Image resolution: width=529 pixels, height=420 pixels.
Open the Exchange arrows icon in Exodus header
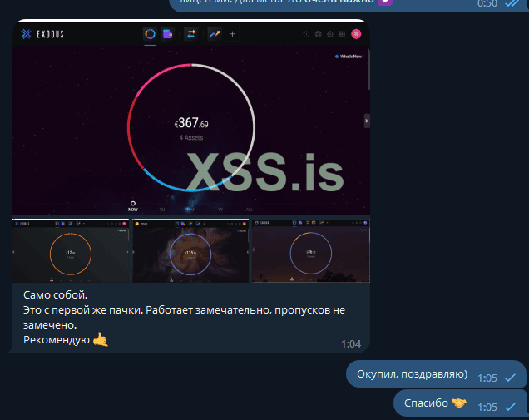[x=191, y=34]
